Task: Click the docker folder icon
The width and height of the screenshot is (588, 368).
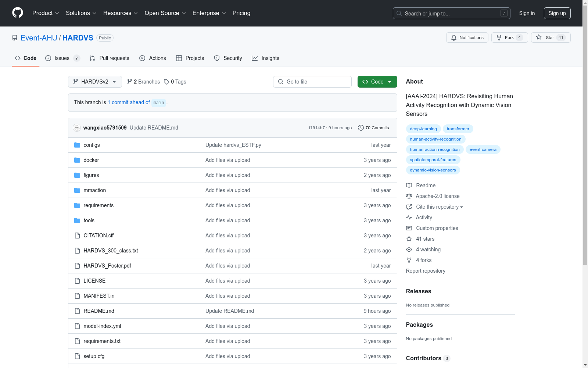Action: click(x=77, y=160)
